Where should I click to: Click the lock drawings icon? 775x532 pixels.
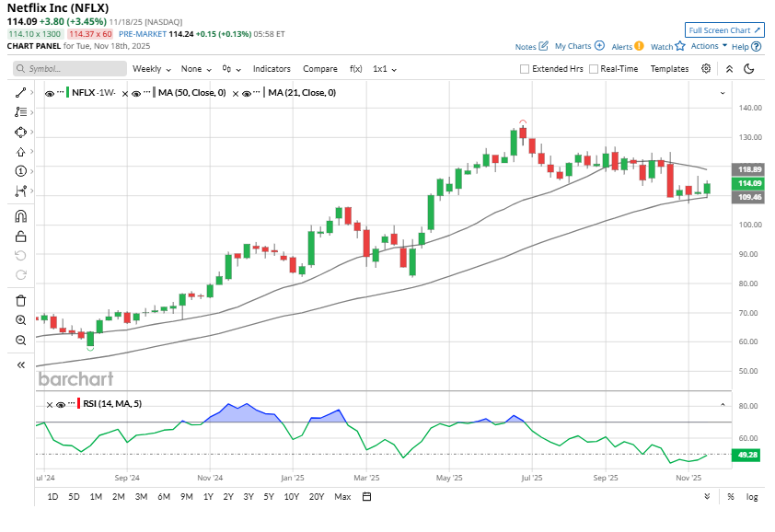[x=20, y=237]
